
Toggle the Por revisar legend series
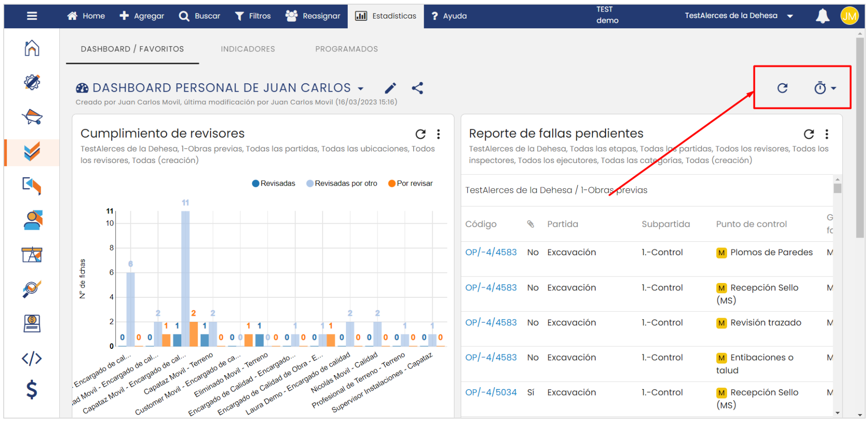[410, 183]
